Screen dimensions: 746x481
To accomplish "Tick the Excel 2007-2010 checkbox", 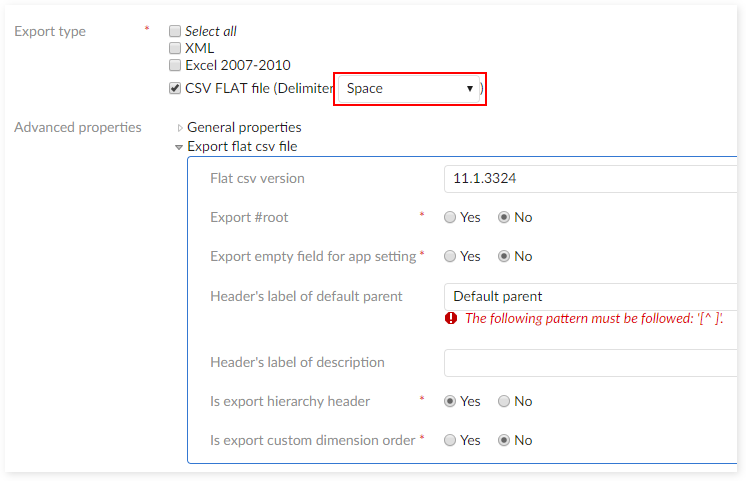I will coord(175,65).
